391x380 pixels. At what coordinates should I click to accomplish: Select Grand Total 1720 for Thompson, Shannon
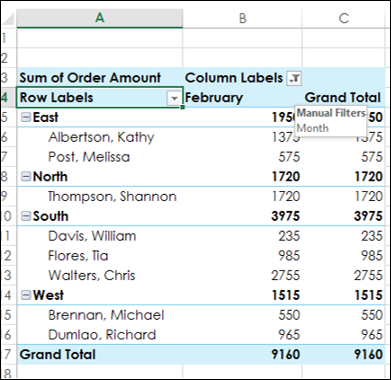(368, 196)
